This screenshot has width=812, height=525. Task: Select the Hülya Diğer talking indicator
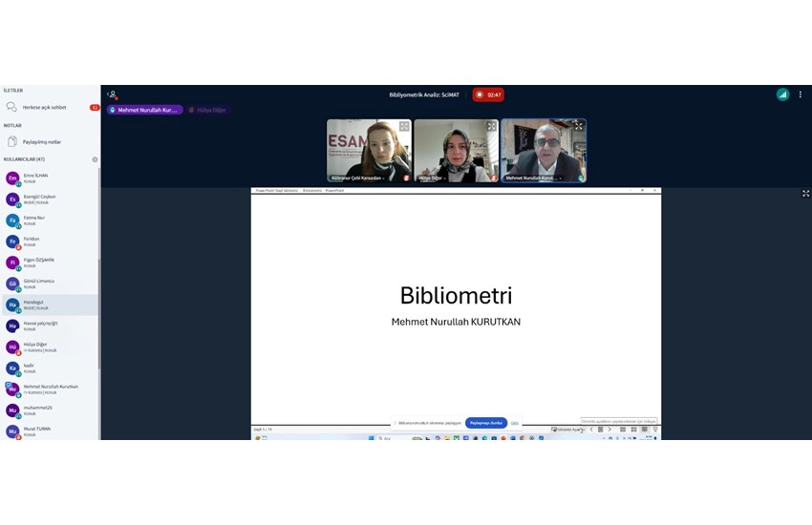point(207,110)
